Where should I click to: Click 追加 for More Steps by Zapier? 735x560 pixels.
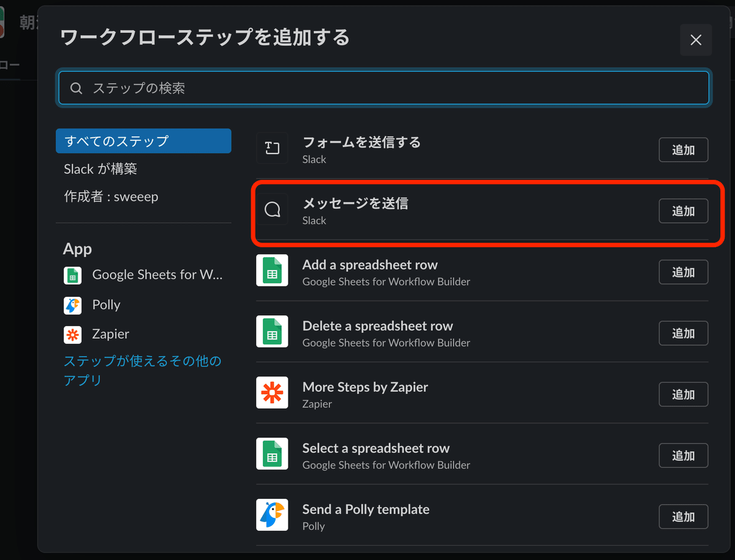(684, 395)
